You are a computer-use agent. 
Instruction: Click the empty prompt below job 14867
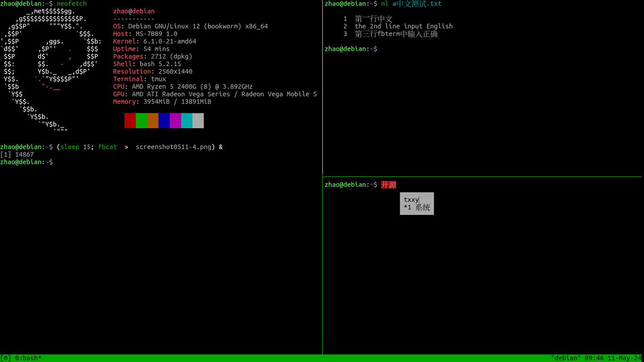pos(26,162)
